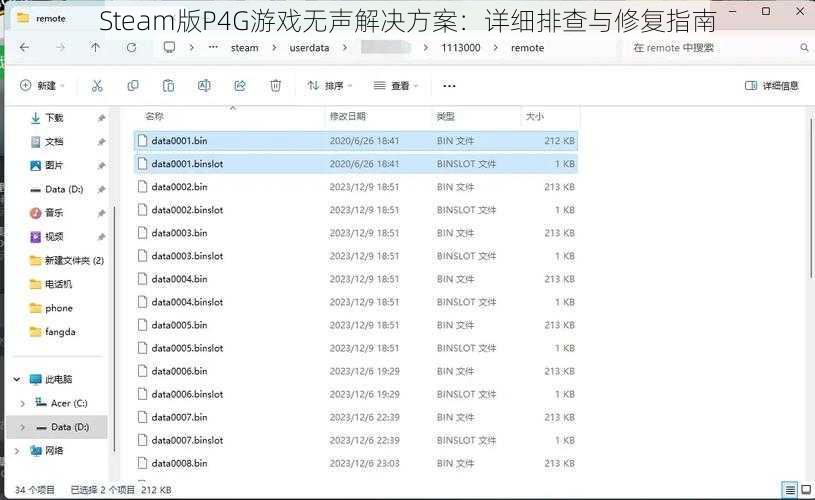Viewport: 815px width, 500px height.
Task: Click the This PC monitor icon in address bar
Action: 169,47
